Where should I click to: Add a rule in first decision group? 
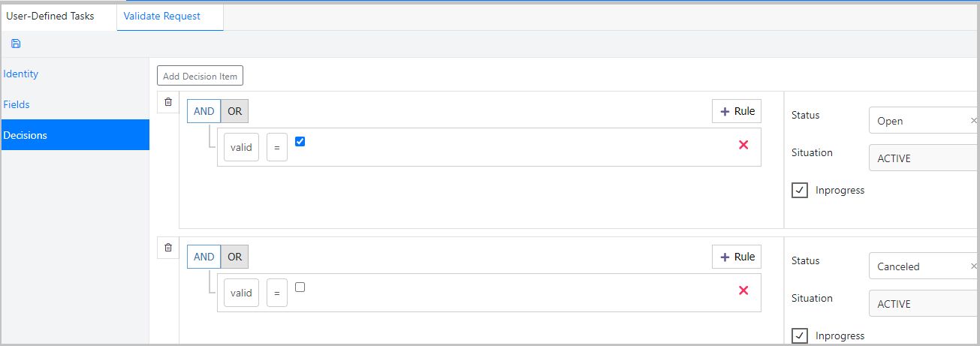click(x=737, y=111)
